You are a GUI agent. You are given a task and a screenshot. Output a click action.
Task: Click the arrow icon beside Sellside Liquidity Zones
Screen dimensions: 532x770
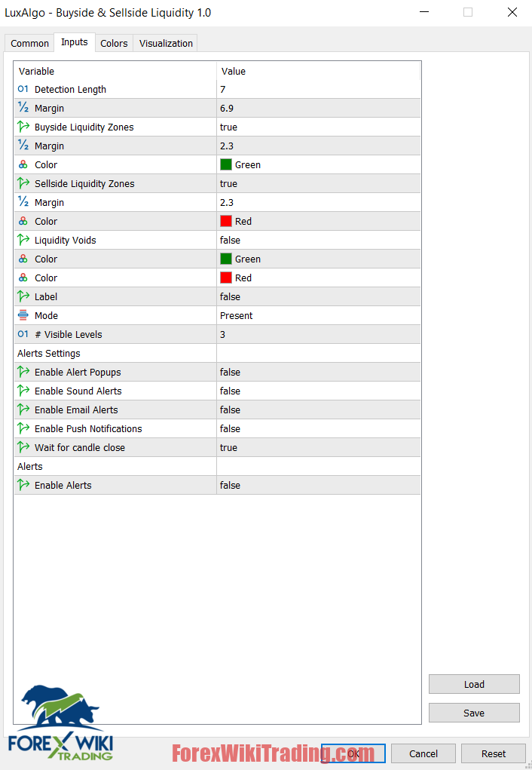point(23,183)
